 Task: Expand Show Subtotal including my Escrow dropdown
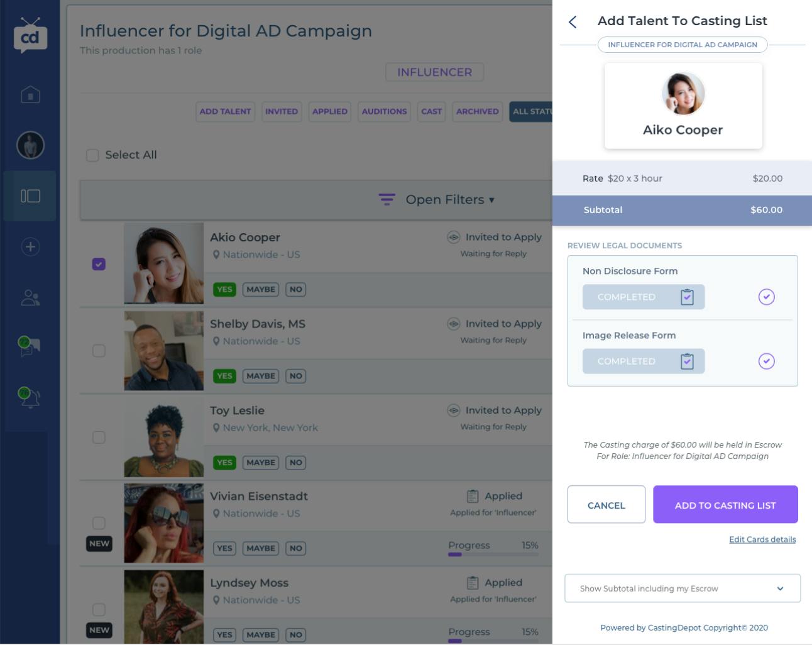pos(682,588)
